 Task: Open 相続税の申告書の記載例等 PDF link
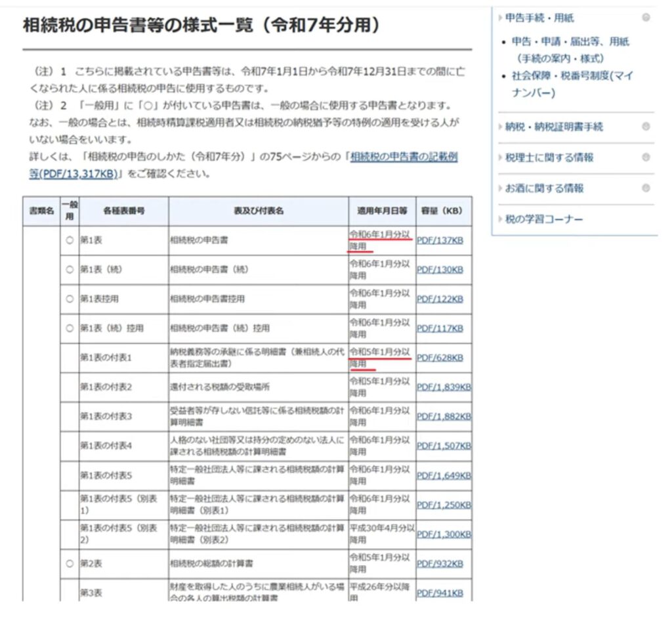[404, 157]
